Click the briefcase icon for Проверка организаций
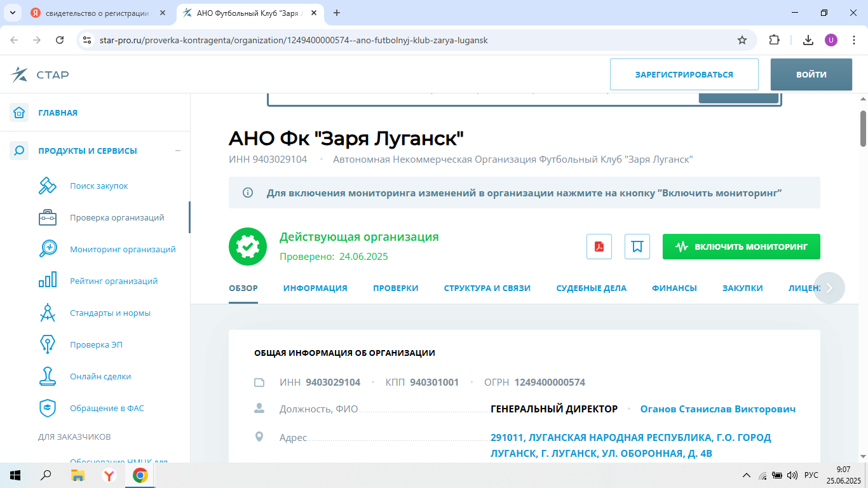868x488 pixels. tap(48, 217)
